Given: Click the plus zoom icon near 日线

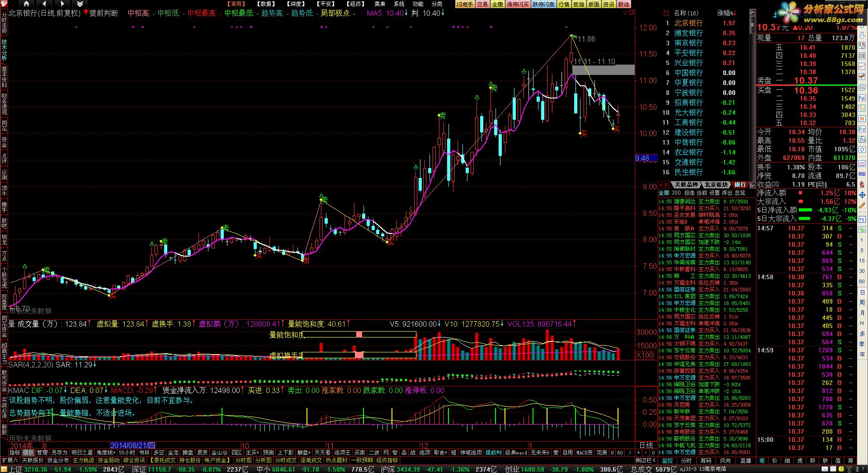Looking at the screenshot, I should click(639, 453).
